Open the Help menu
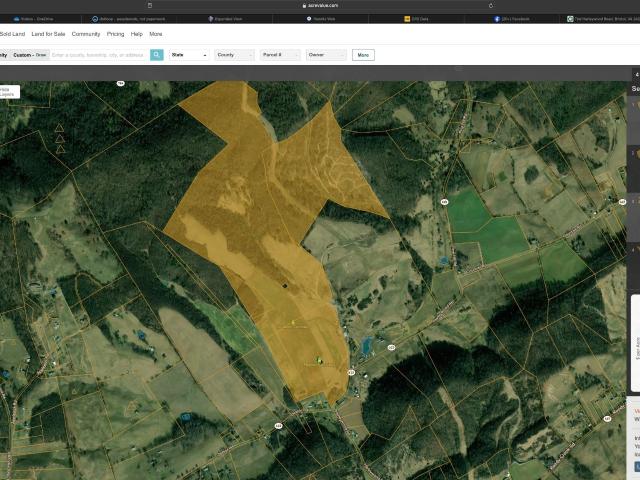This screenshot has width=640, height=480. [137, 34]
